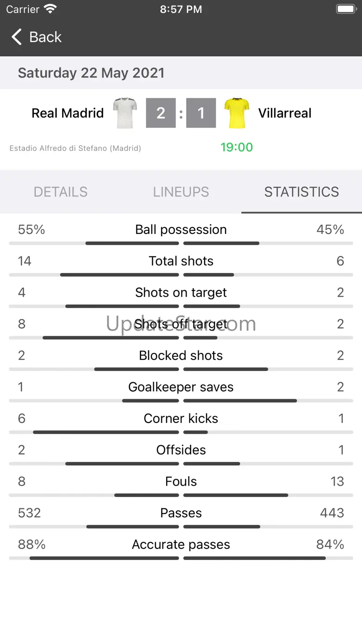Tap the Saturday 22 May 2021 date header
This screenshot has width=362, height=644.
pos(91,73)
